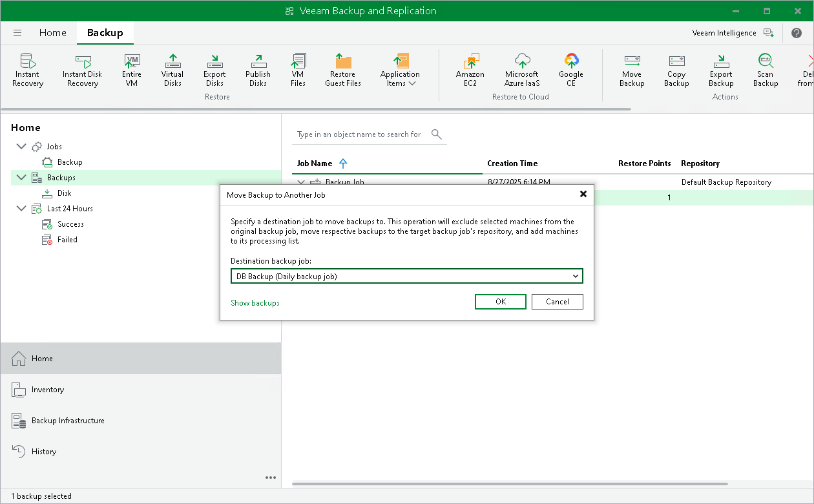Collapse the Backup Job row
The image size is (814, 504).
[x=301, y=182]
